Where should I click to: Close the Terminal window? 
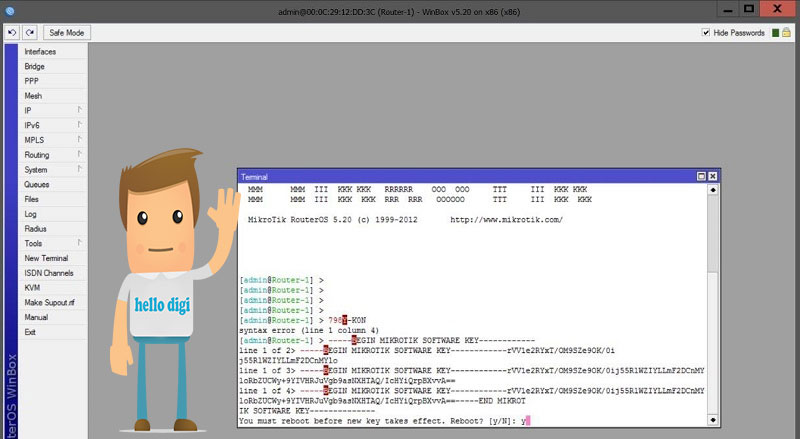[x=713, y=177]
